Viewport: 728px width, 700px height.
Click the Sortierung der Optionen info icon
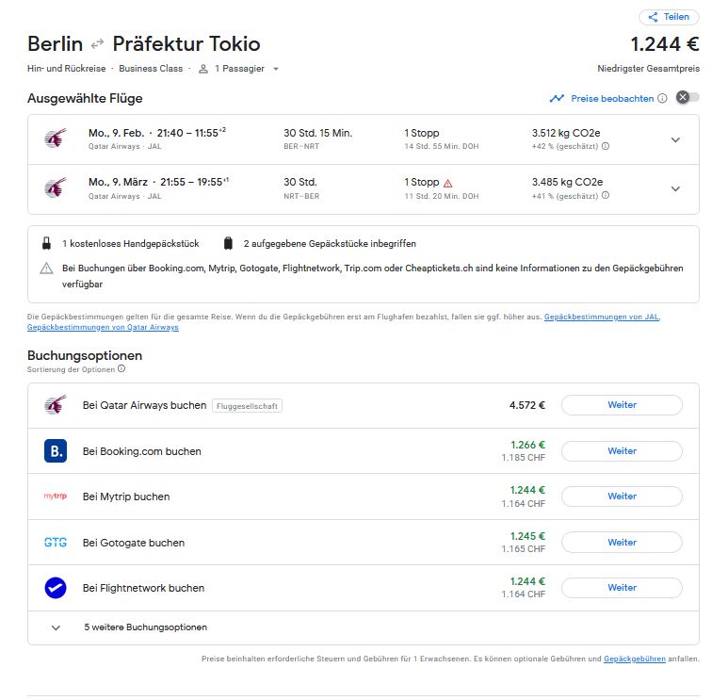121,369
